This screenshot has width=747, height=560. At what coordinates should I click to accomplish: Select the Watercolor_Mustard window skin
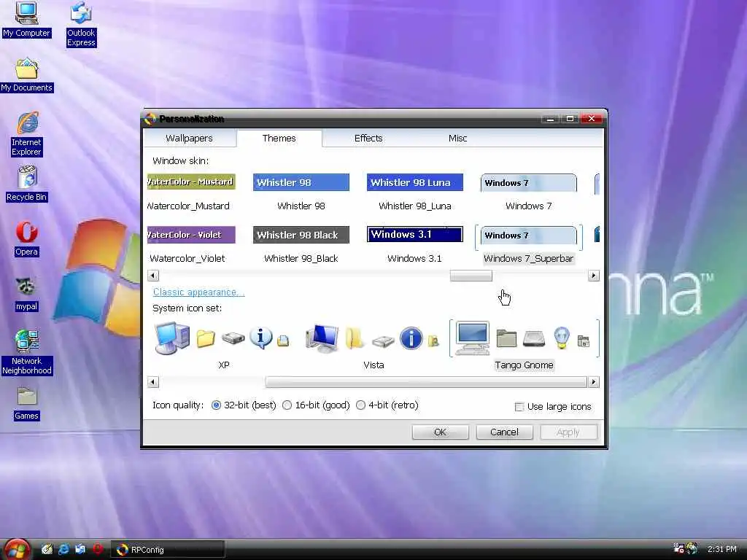[190, 192]
